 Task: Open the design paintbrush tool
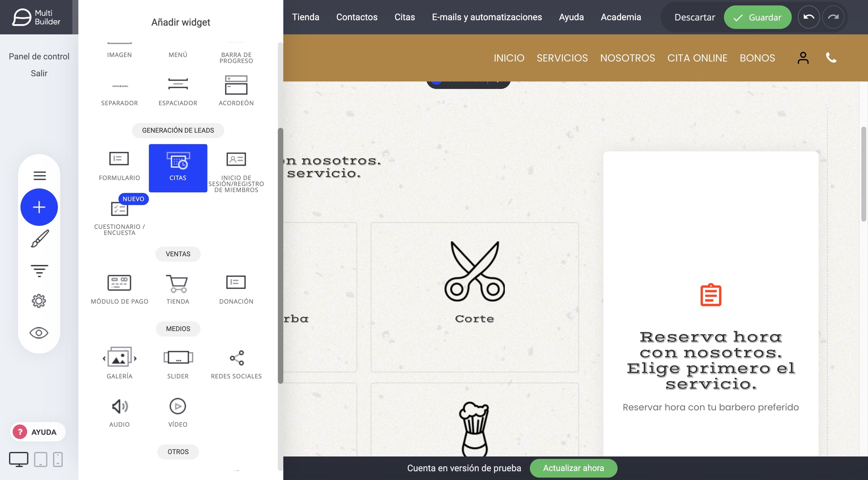point(39,239)
